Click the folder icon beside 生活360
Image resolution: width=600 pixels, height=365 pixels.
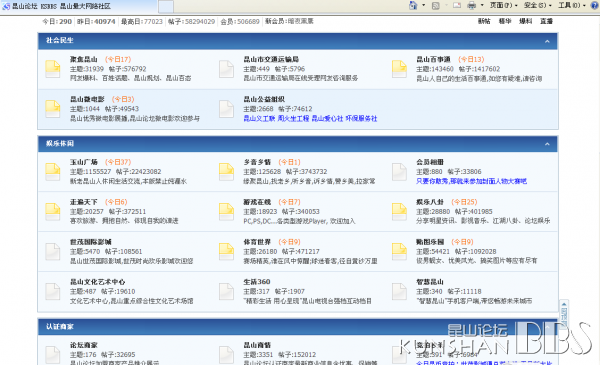[x=226, y=292]
